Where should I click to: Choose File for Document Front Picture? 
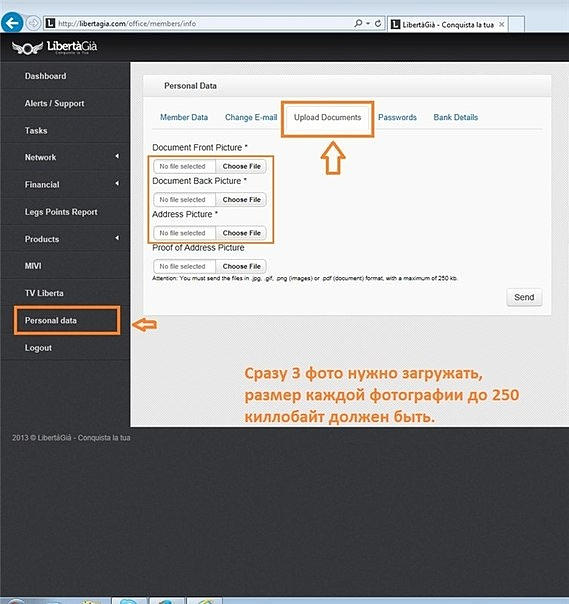242,166
